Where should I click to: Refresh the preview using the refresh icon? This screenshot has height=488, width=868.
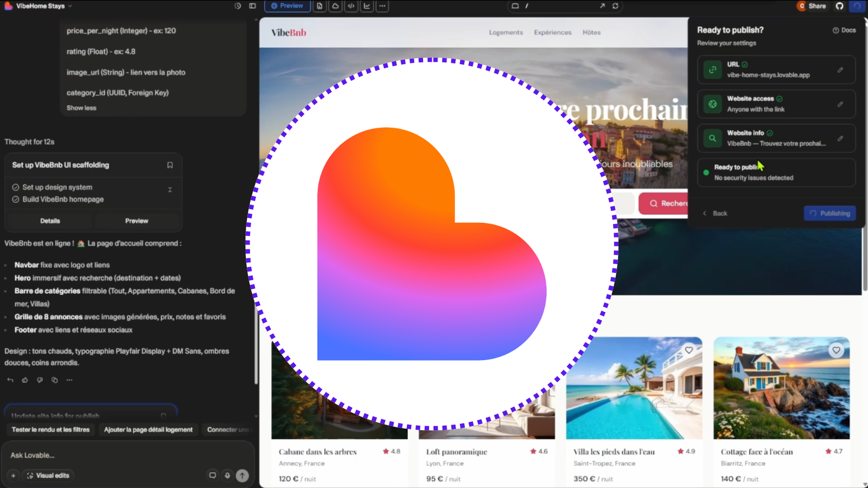(x=616, y=6)
